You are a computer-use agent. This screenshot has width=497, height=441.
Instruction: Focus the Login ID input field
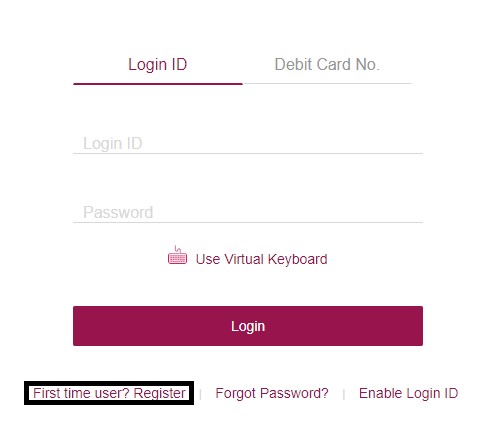(248, 144)
